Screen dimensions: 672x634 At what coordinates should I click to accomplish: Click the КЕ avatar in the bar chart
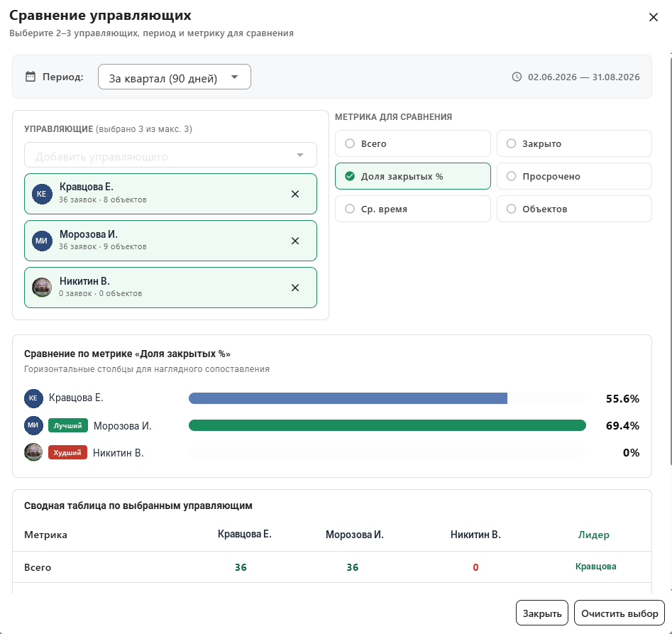point(33,398)
